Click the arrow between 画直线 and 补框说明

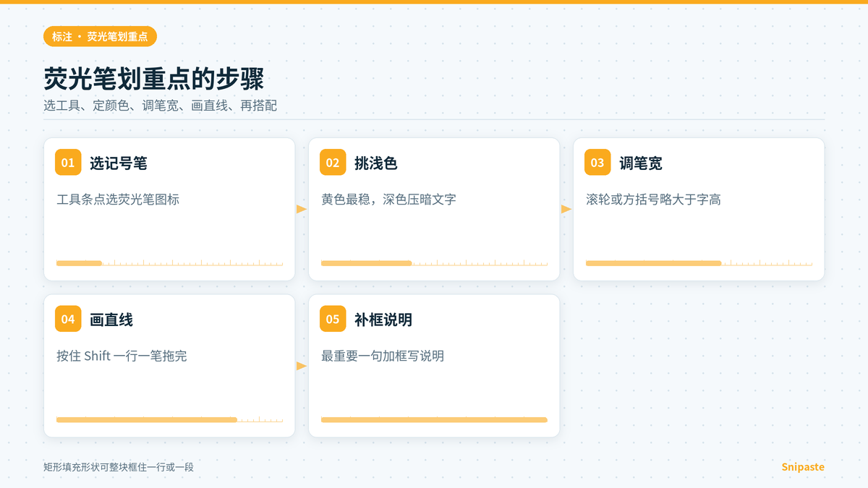click(x=302, y=366)
